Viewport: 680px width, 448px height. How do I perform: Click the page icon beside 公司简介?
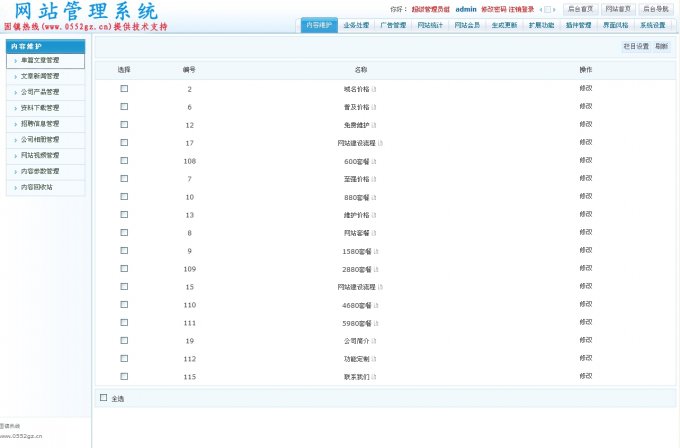[374, 341]
